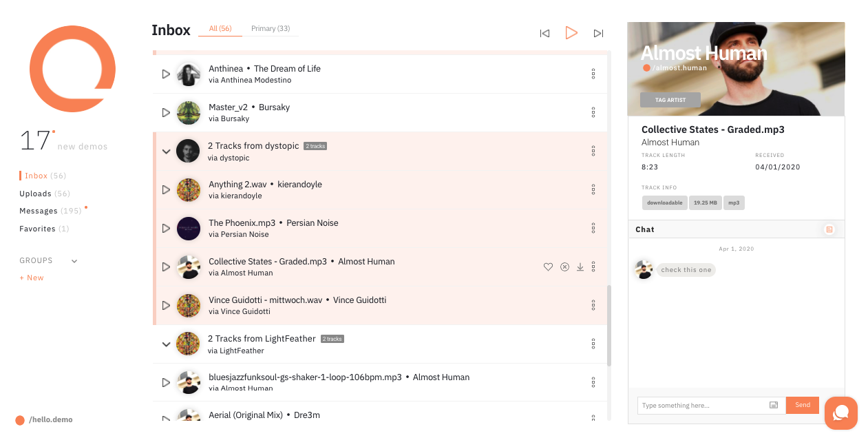Click the '2 tracks' badge beside LightFeather

[x=332, y=339]
